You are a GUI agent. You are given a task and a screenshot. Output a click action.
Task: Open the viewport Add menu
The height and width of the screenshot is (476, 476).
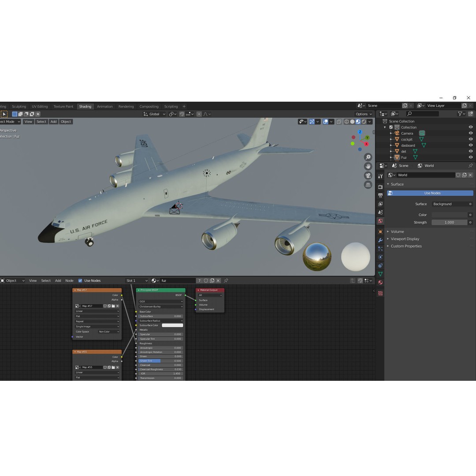[x=53, y=122]
